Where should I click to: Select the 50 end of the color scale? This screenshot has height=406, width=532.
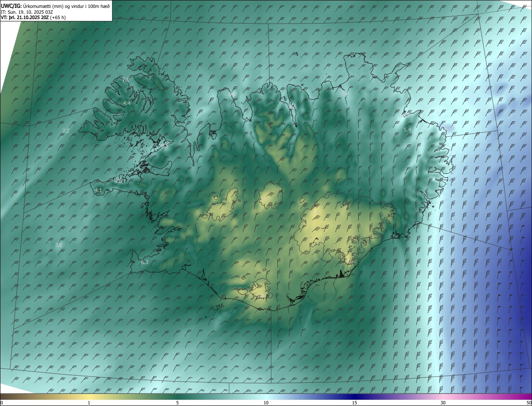(529, 403)
